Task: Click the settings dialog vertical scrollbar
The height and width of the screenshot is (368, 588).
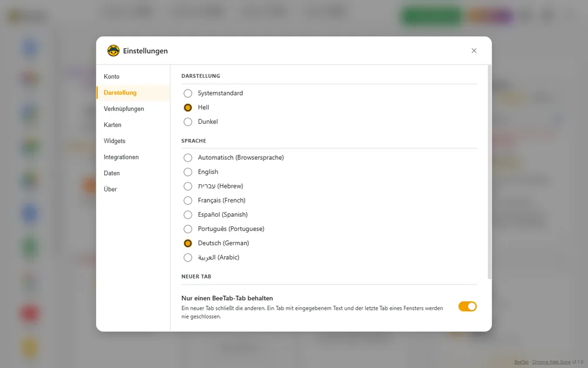Action: 489,172
